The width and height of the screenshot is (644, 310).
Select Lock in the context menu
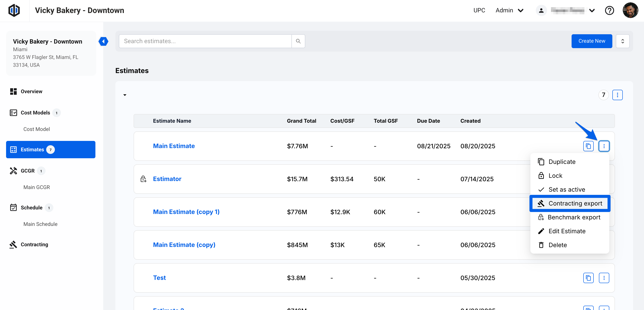[x=555, y=176]
